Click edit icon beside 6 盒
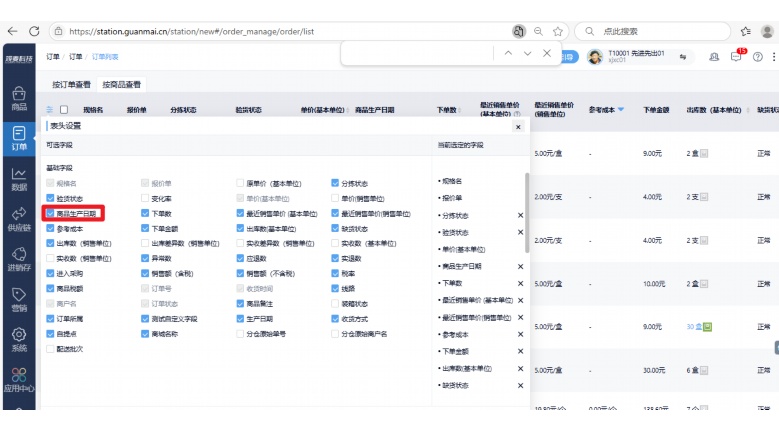This screenshot has width=779, height=431. tap(704, 370)
